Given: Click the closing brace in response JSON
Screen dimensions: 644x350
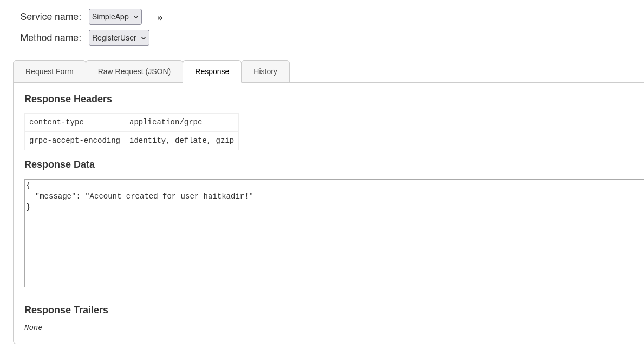Looking at the screenshot, I should click(x=28, y=207).
